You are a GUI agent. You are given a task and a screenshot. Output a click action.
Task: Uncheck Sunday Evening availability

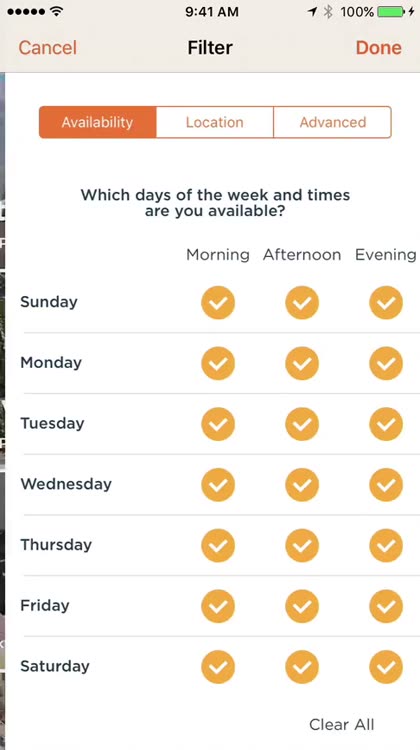coord(386,302)
